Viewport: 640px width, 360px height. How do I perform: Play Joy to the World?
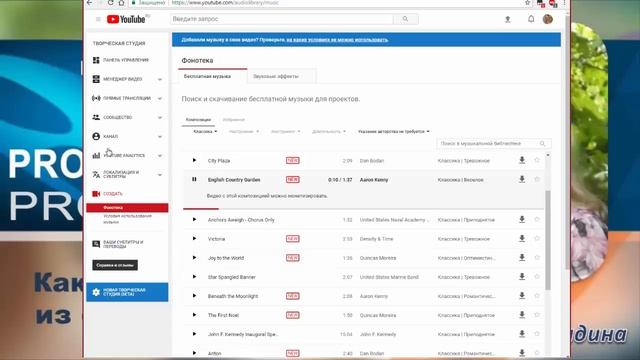coord(194,258)
